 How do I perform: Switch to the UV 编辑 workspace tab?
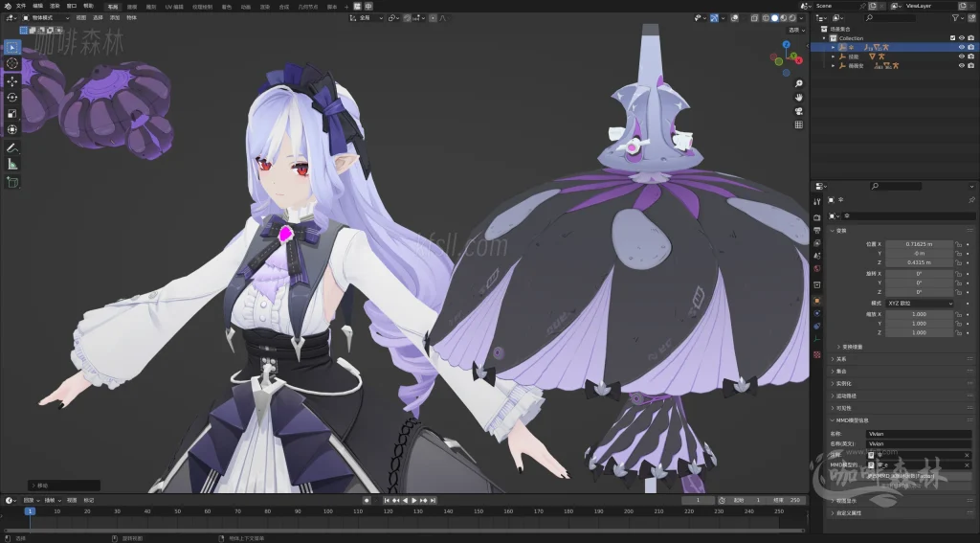pos(174,7)
